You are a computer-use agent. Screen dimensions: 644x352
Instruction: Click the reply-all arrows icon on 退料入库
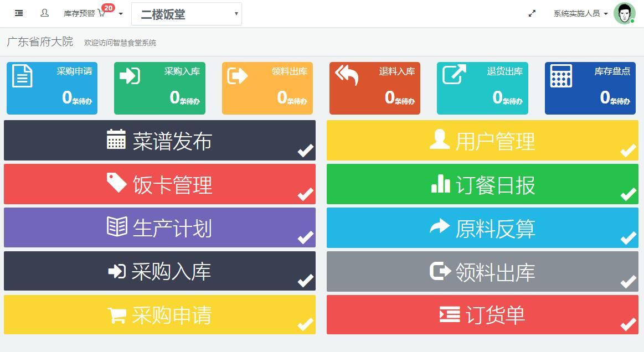pyautogui.click(x=347, y=75)
